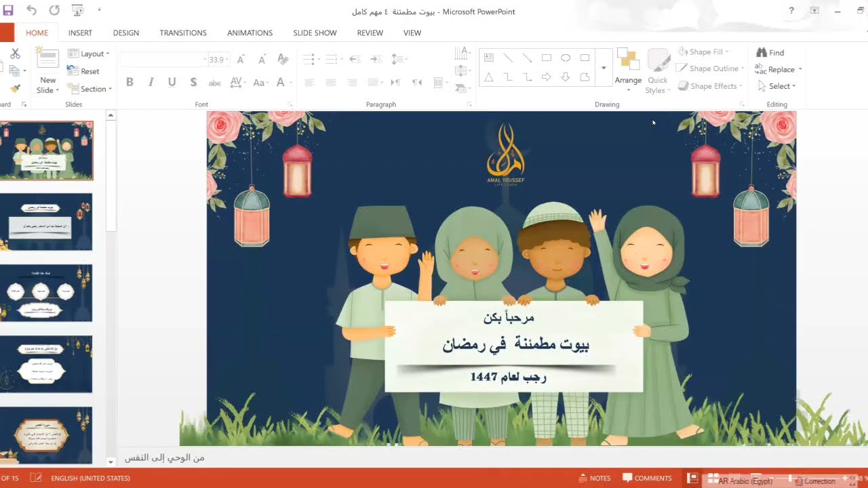This screenshot has width=868, height=488.
Task: Clear all formatting with the eraser icon
Action: (x=283, y=60)
